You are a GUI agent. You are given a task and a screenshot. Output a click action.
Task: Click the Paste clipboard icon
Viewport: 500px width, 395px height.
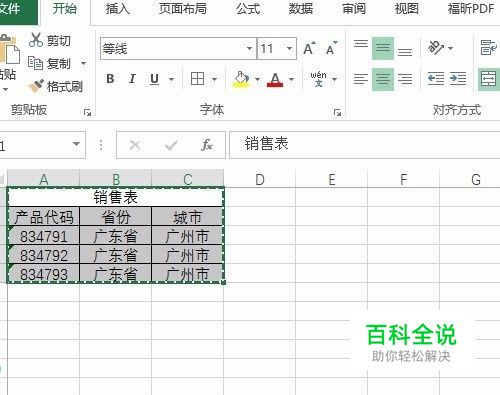9,50
